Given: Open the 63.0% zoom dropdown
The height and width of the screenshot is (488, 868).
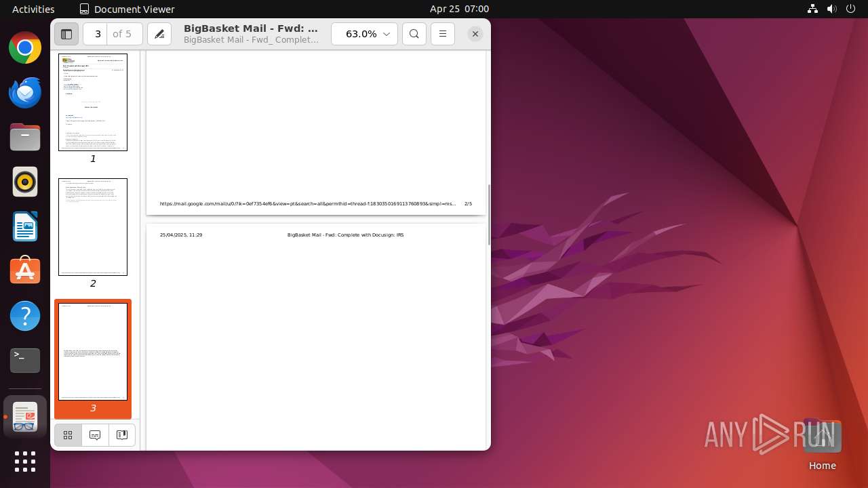Looking at the screenshot, I should coord(364,34).
